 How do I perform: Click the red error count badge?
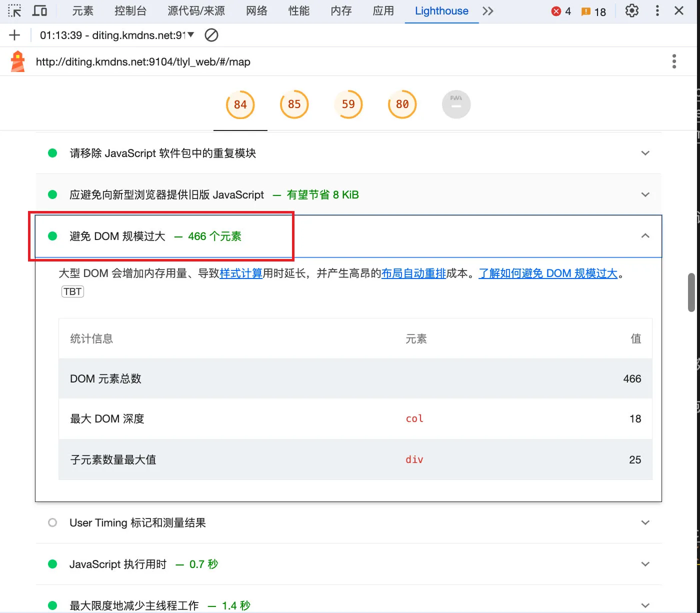[x=561, y=11]
